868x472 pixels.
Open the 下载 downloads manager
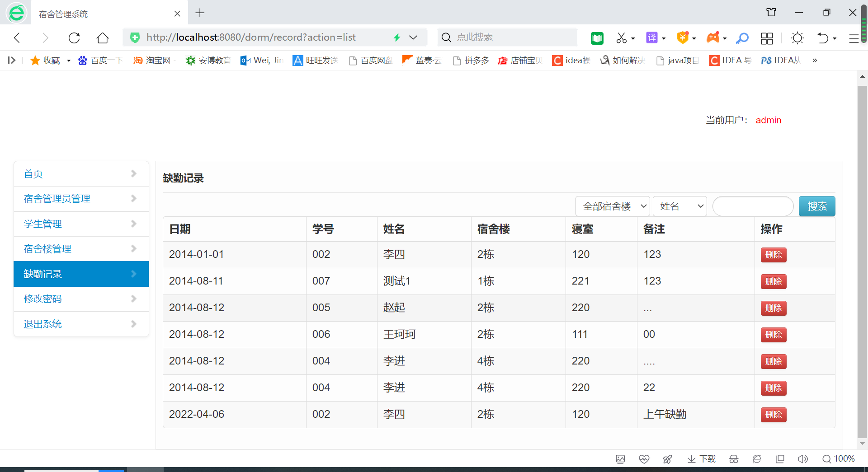pyautogui.click(x=702, y=459)
